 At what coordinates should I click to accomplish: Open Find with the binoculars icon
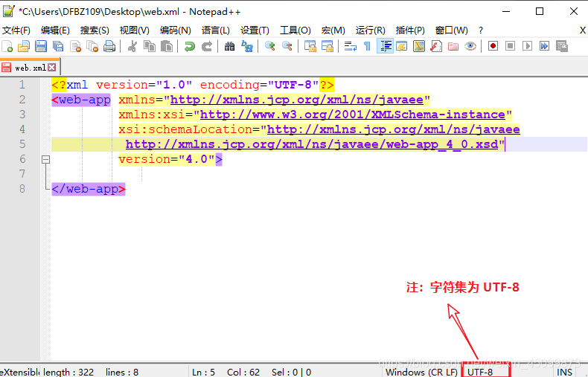pyautogui.click(x=229, y=46)
